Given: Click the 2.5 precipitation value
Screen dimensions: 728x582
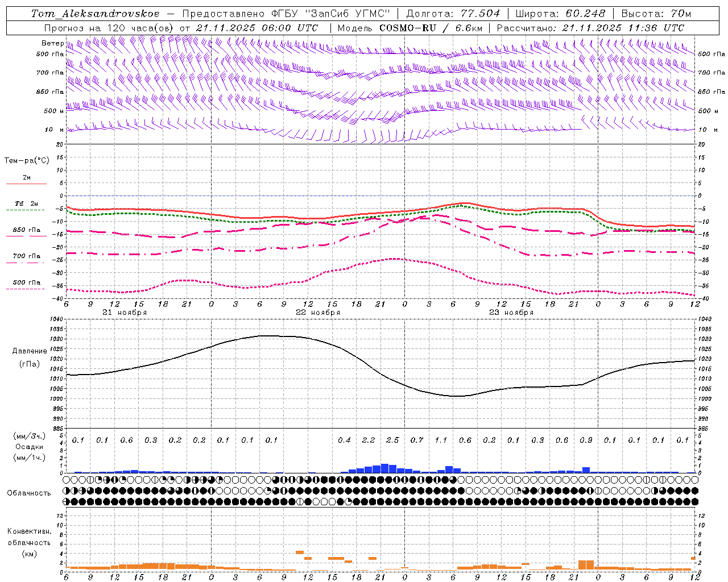Looking at the screenshot, I should point(392,440).
